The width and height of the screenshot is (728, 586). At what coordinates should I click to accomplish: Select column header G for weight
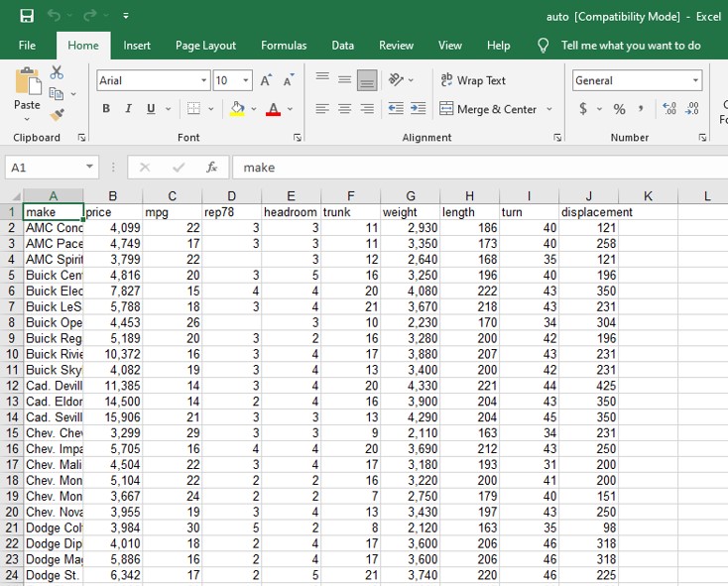(410, 196)
